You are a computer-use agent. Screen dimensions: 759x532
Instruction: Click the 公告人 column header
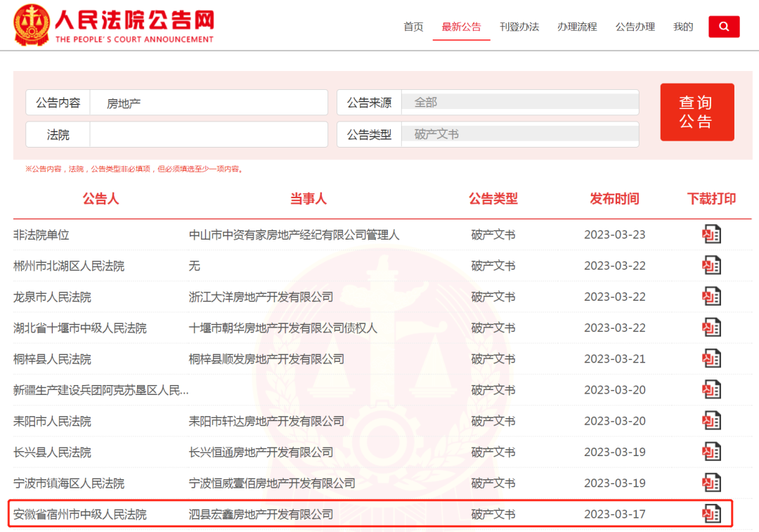[x=100, y=198]
